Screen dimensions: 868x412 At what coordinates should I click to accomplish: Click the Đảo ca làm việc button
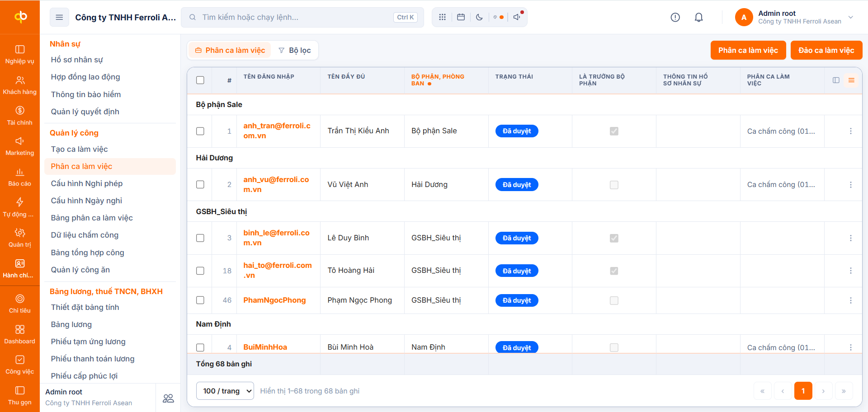826,50
